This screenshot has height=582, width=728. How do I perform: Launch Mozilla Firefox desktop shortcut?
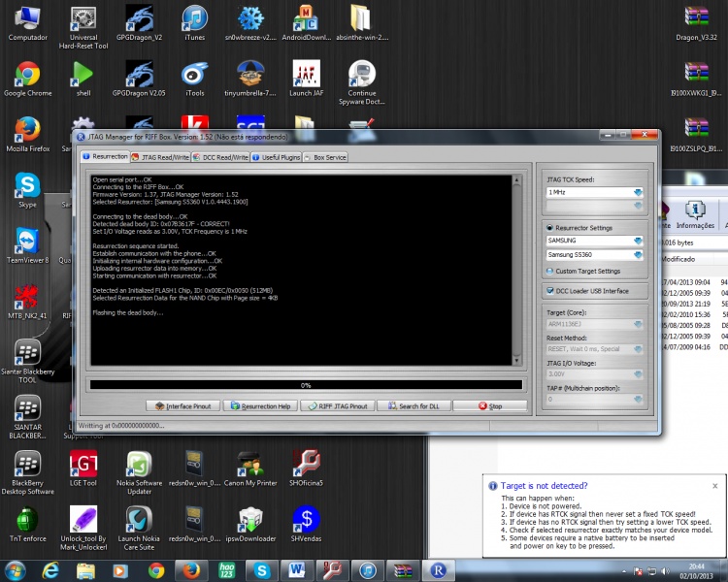[27, 135]
